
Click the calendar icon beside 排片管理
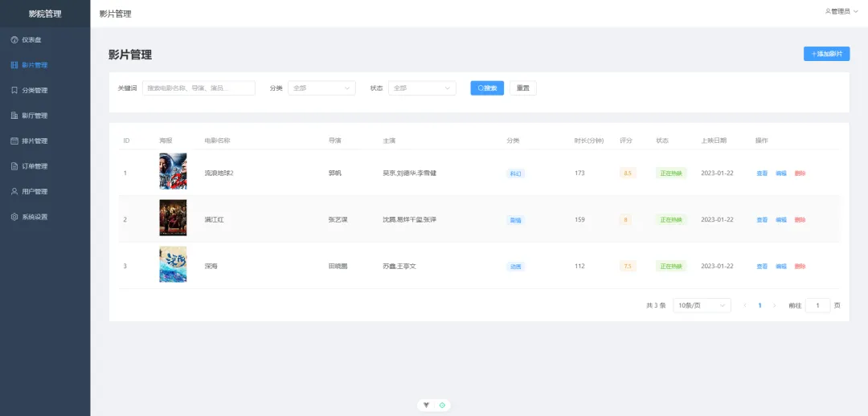pyautogui.click(x=14, y=141)
